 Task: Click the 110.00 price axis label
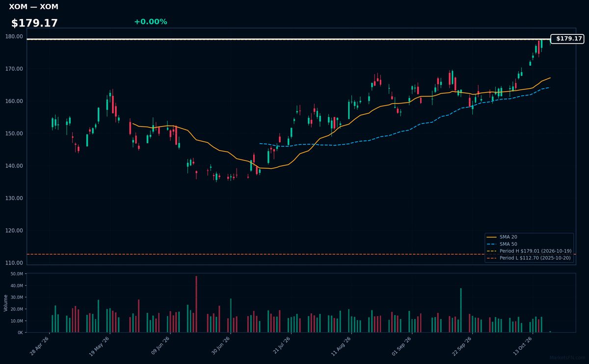[x=14, y=263]
